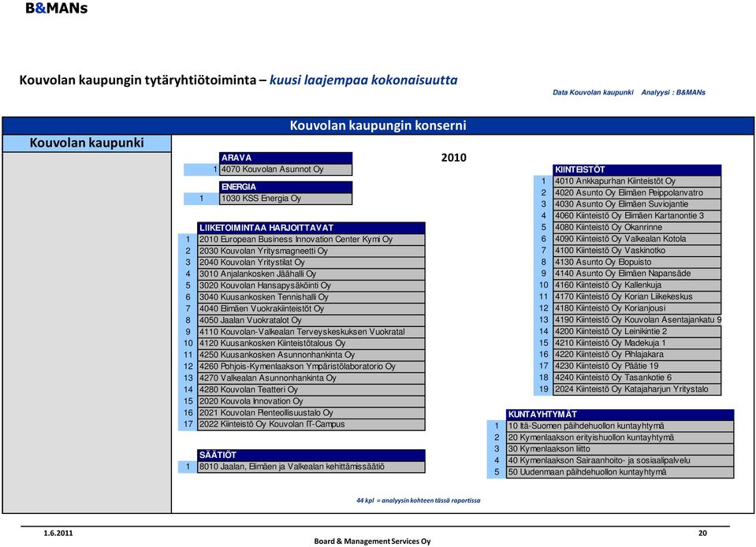This screenshot has height=547, width=756.
Task: Select "4240 Kiinteistö Oy Tasankotie 6"
Action: [x=638, y=378]
